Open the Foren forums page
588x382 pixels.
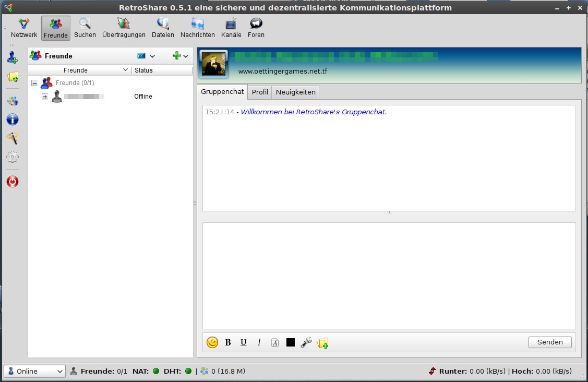click(x=256, y=28)
